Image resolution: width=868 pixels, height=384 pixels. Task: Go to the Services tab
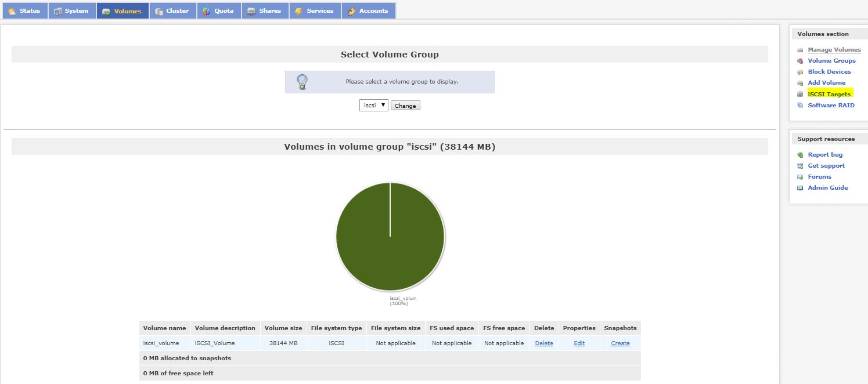click(314, 11)
